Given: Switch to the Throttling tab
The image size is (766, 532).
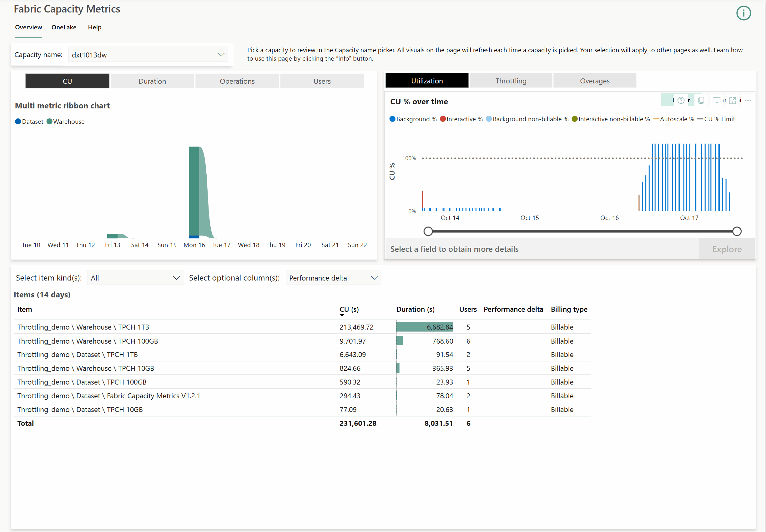Looking at the screenshot, I should pos(511,81).
